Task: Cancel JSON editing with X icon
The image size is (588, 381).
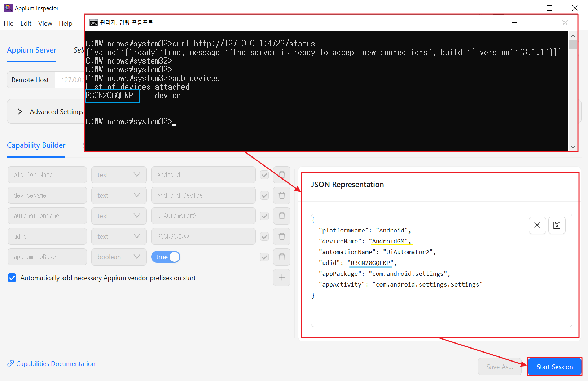Action: point(537,225)
